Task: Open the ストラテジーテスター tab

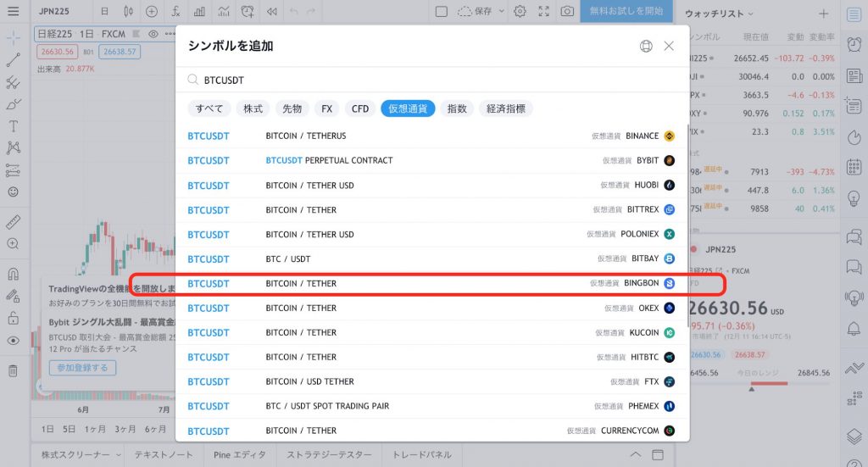Action: [329, 455]
